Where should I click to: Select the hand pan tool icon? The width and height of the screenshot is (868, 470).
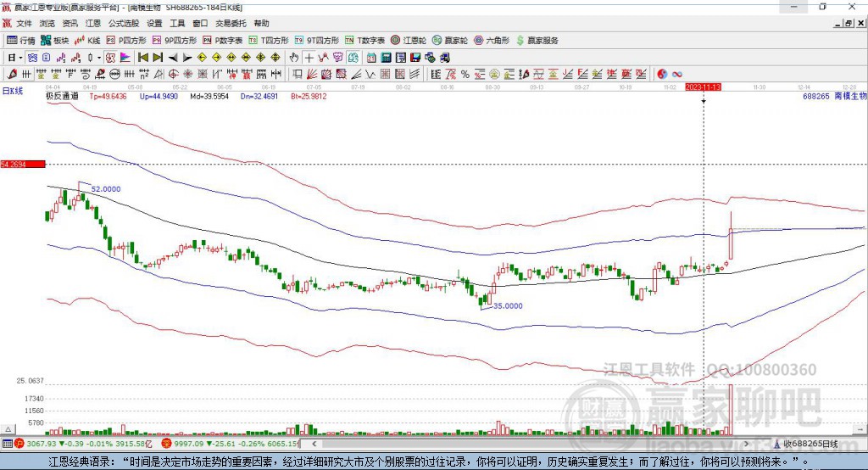coord(294,58)
